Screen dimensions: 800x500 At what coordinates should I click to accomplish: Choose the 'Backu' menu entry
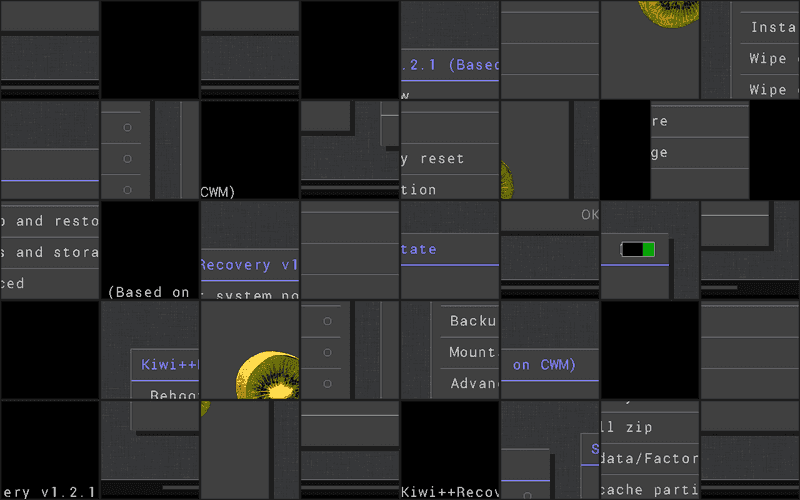tap(472, 321)
